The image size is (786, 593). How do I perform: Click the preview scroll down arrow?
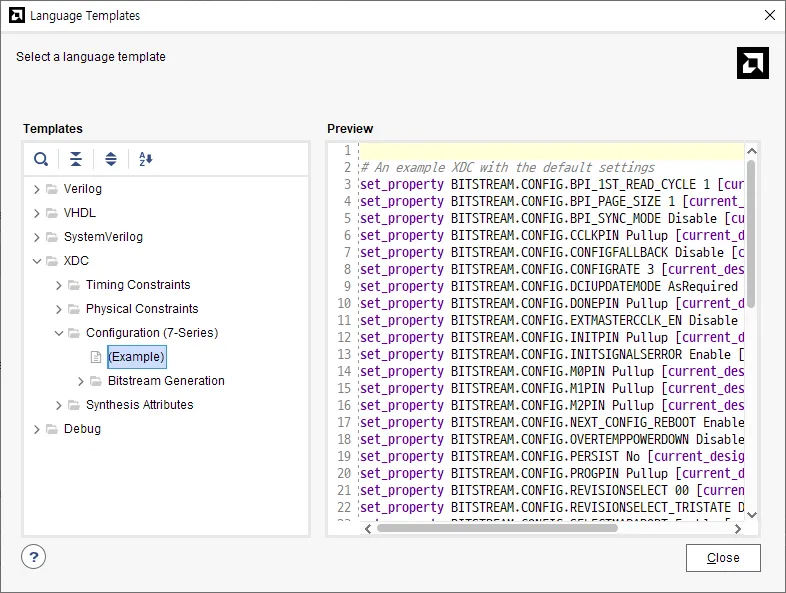[751, 515]
